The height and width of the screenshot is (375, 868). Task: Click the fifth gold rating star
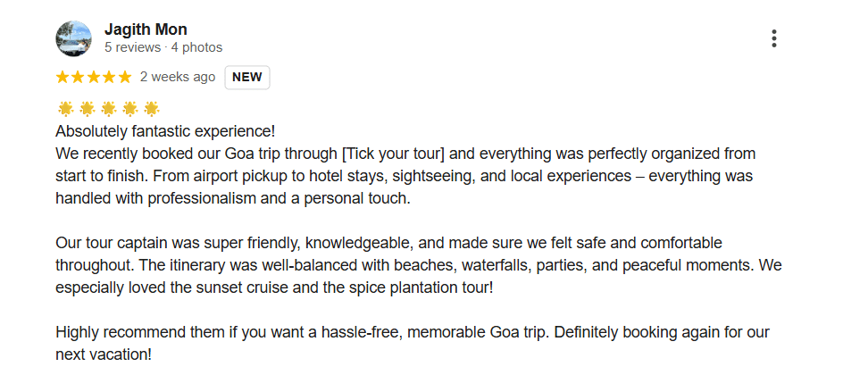(124, 77)
